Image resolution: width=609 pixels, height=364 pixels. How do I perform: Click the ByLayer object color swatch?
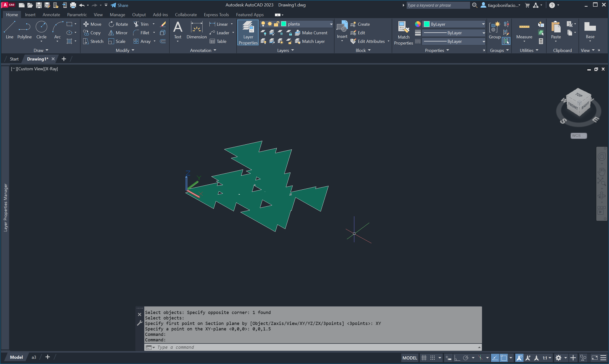tap(426, 24)
